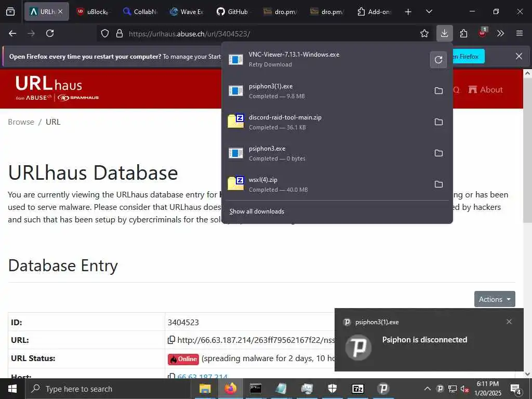Open the Action Center notifications
This screenshot has width=532, height=399.
coord(516,389)
